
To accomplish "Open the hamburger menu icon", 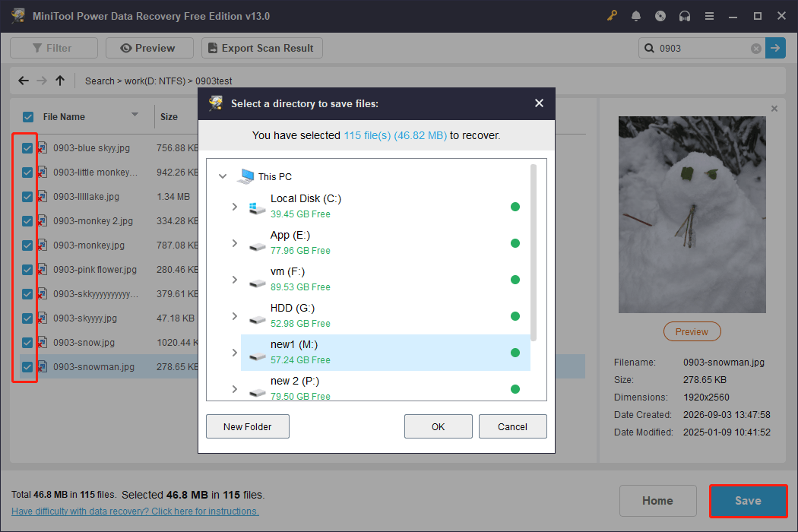I will point(709,16).
